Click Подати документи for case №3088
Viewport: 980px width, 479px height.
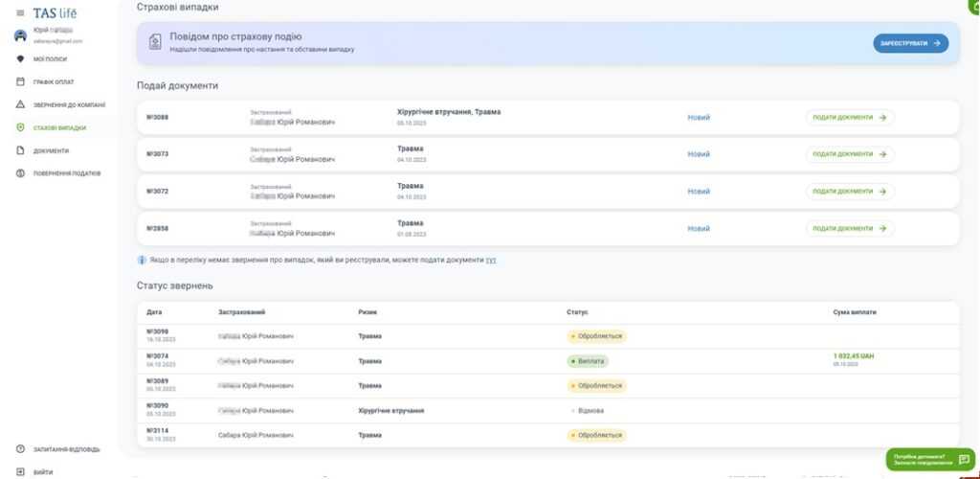pyautogui.click(x=850, y=118)
